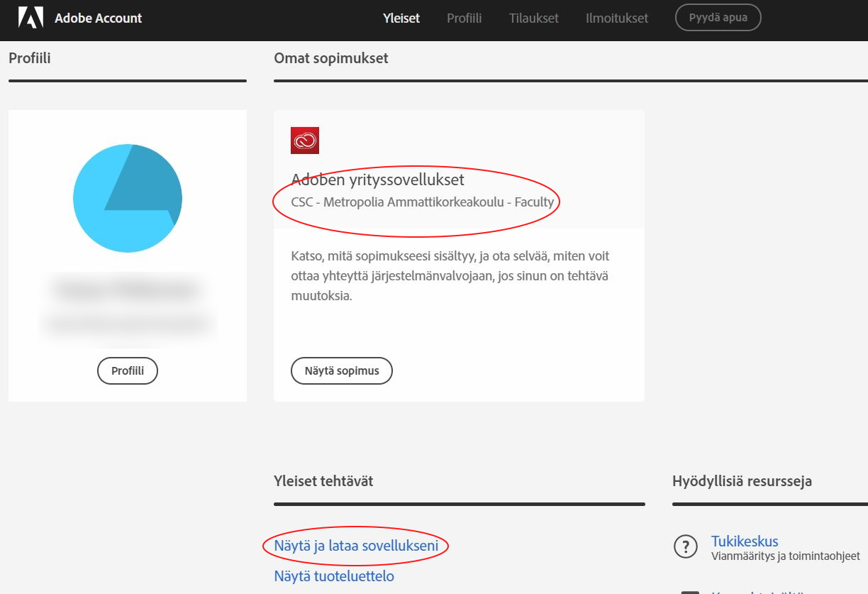Viewport: 868px width, 594px height.
Task: Click the Adobe logo icon
Action: (x=30, y=18)
